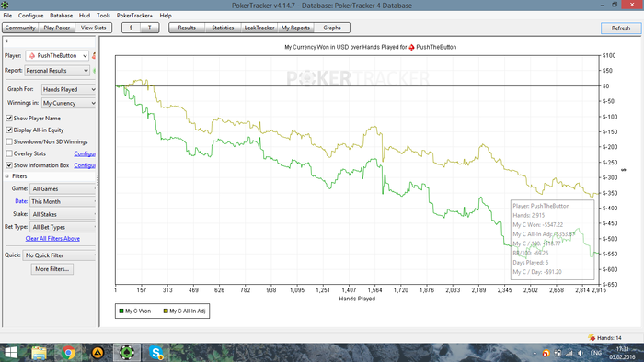Screen dimensions: 644x362
Task: Open the AIMP player taskbar icon
Action: point(98,353)
